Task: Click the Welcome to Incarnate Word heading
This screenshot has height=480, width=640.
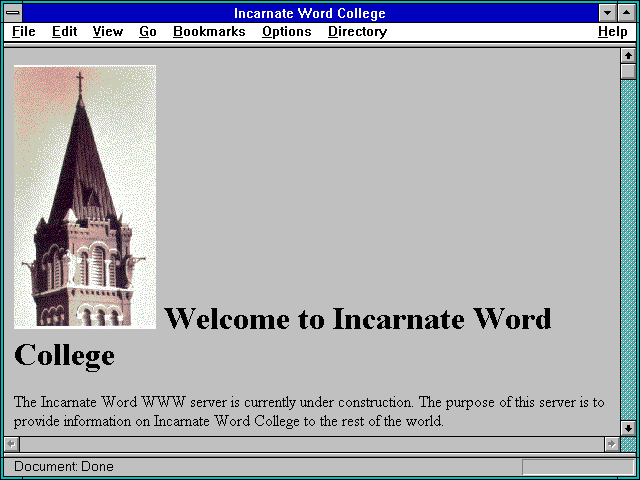Action: (358, 319)
